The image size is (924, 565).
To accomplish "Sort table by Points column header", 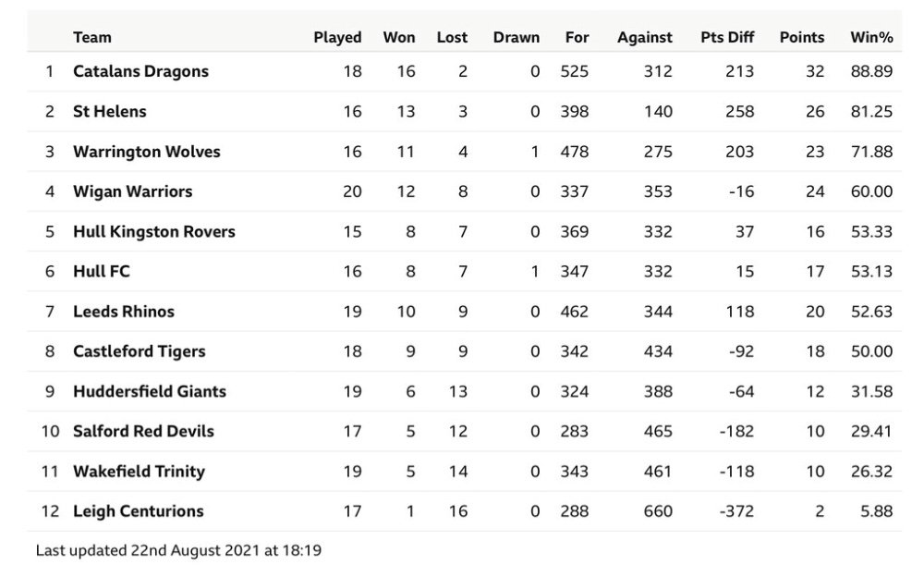I will (x=802, y=37).
